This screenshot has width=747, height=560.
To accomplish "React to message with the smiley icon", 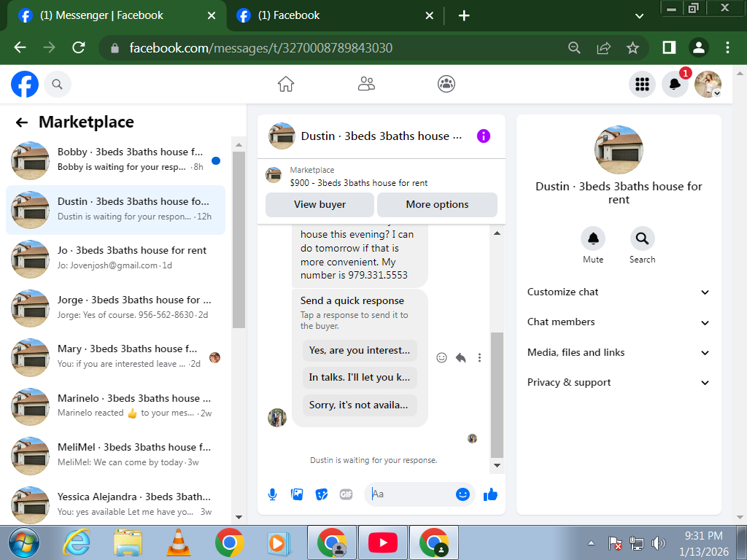I will 441,357.
